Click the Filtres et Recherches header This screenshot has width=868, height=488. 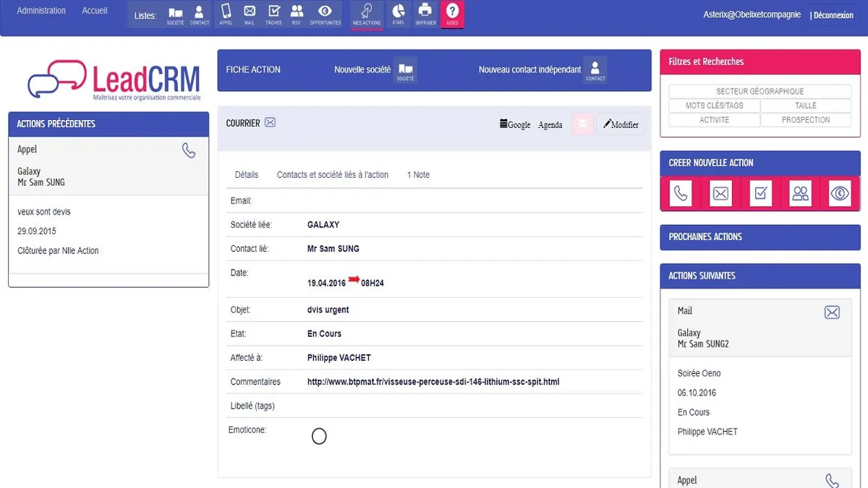coord(760,61)
